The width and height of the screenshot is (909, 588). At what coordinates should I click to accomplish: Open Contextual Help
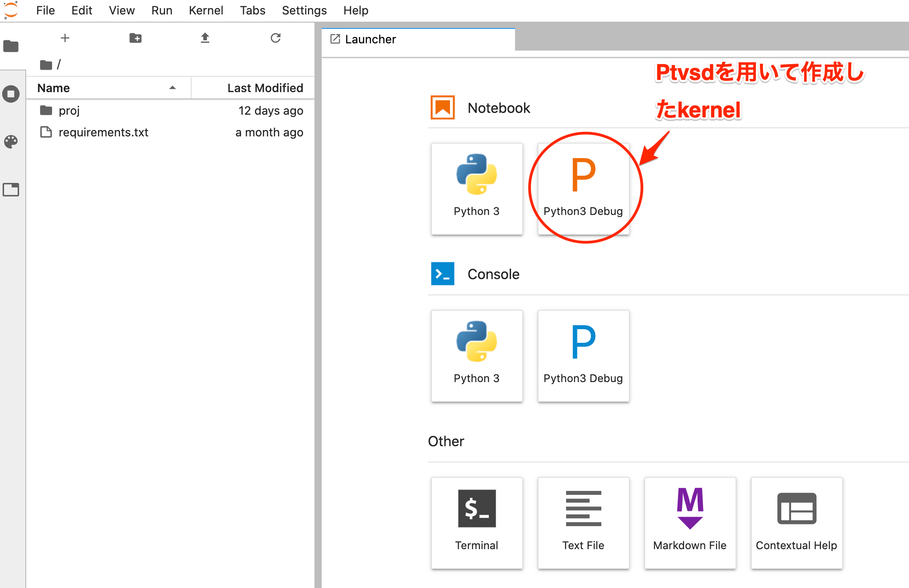click(x=797, y=523)
